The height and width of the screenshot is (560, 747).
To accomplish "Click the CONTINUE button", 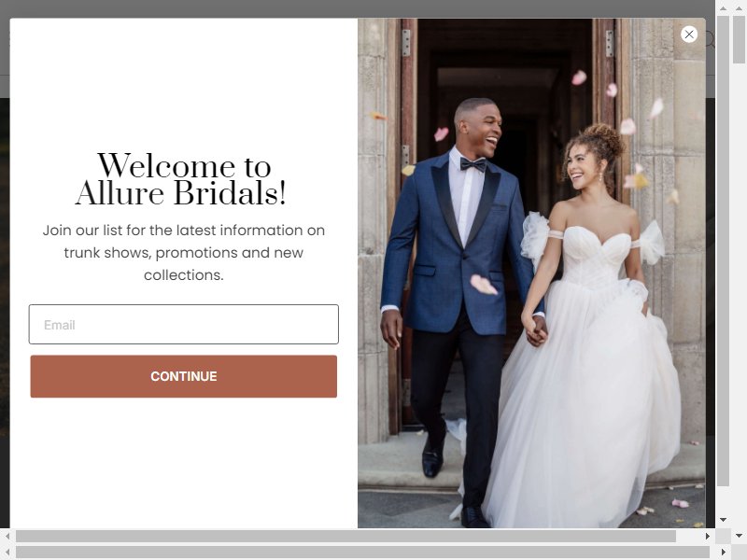I will pos(183,376).
